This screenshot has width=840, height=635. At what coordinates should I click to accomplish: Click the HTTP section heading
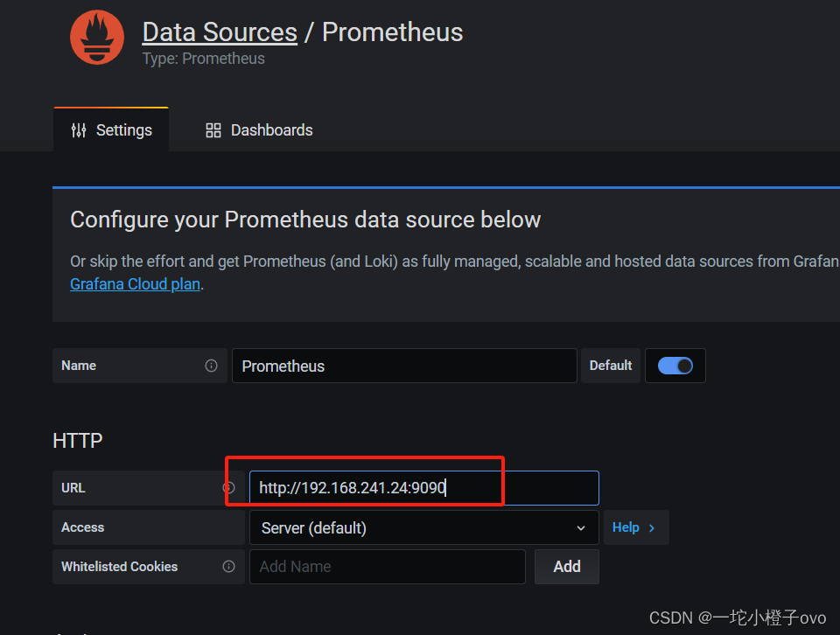[78, 441]
